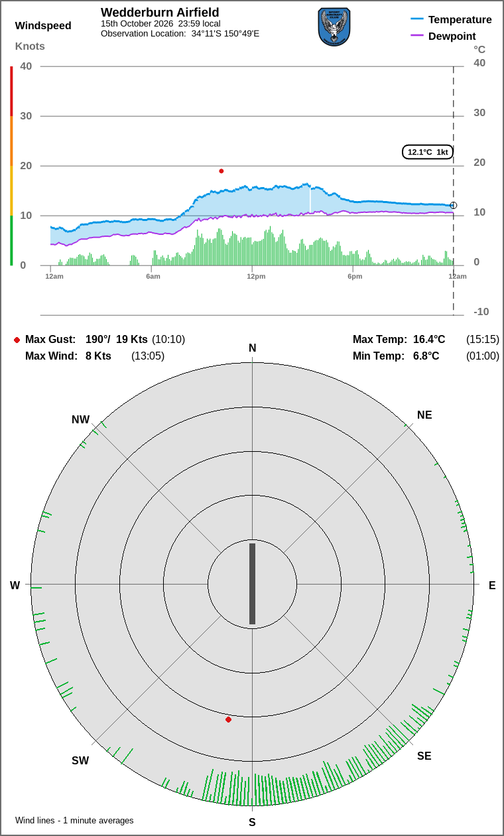Click the °C axis unit label
The height and width of the screenshot is (836, 504).
479,50
